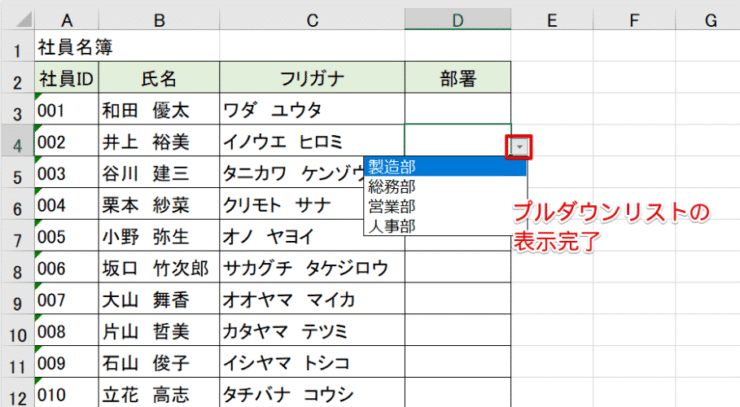This screenshot has width=740, height=407.
Task: Select cell containing ID 006
Action: click(x=67, y=267)
